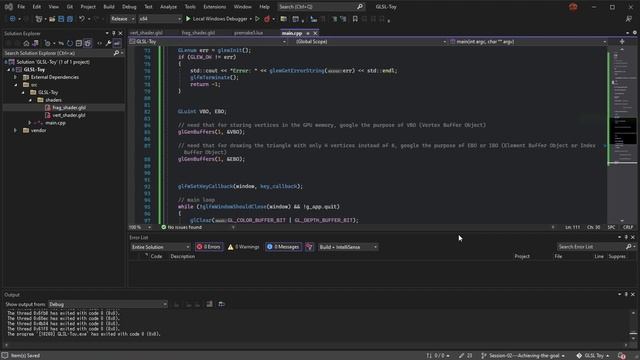
Task: Click the Hot Reload flame icon
Action: click(x=267, y=19)
